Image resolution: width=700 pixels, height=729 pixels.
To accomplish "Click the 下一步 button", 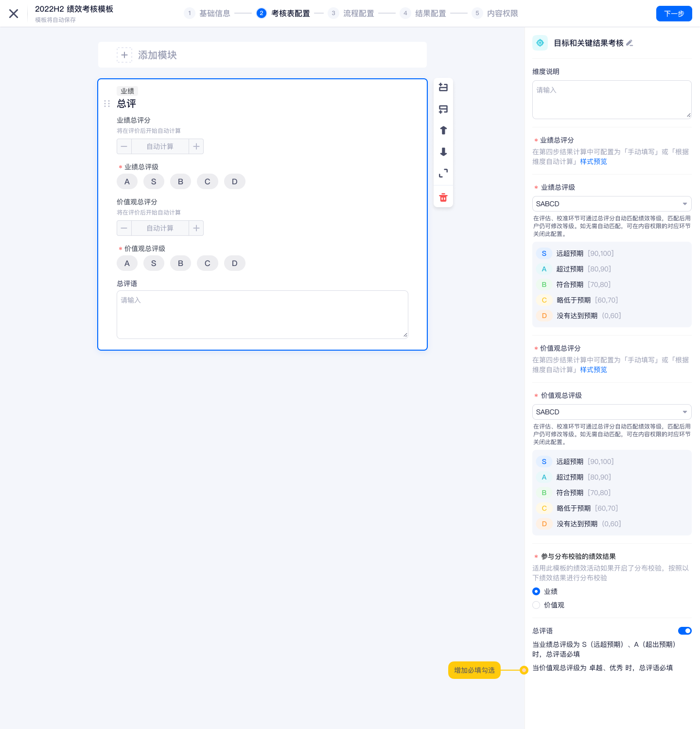I will pos(674,14).
